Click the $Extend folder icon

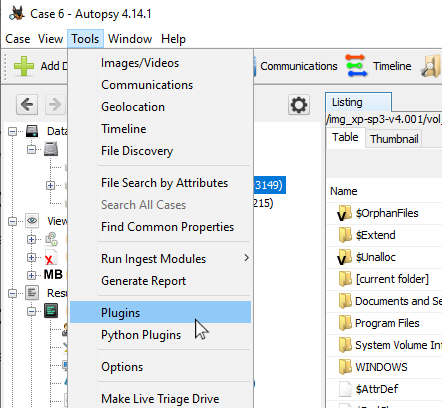tap(345, 235)
